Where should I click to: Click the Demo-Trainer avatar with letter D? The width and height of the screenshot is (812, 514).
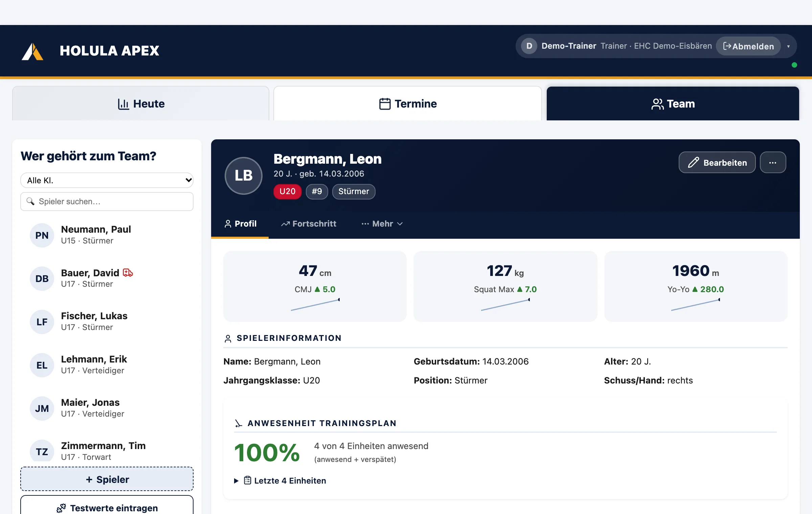[x=529, y=46]
